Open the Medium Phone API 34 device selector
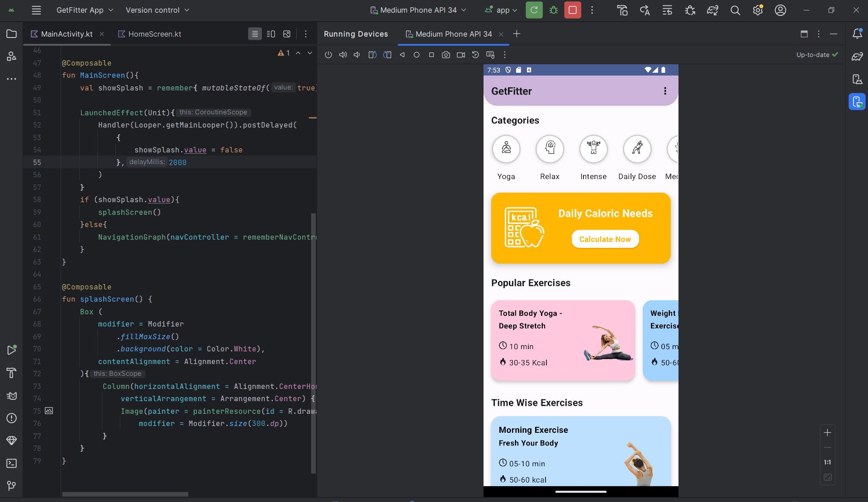 pos(418,10)
